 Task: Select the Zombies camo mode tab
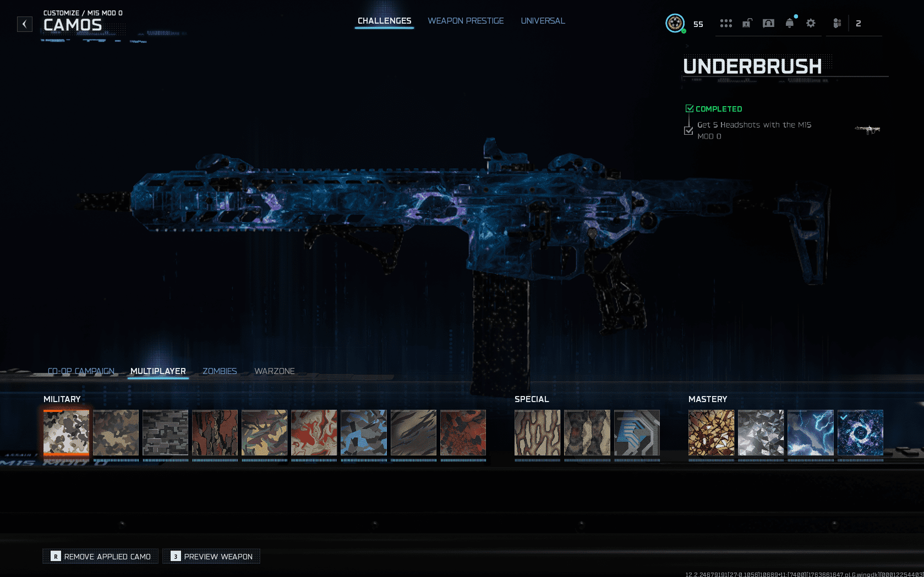coord(220,371)
